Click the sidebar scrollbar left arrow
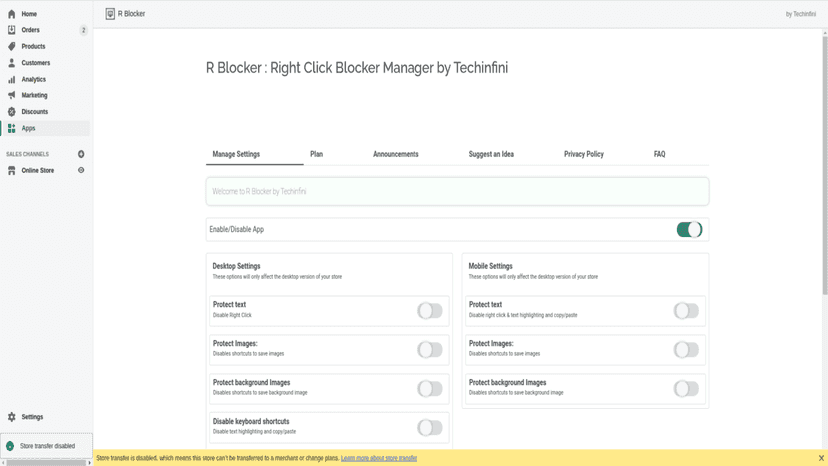Image resolution: width=828 pixels, height=466 pixels. [x=3, y=463]
